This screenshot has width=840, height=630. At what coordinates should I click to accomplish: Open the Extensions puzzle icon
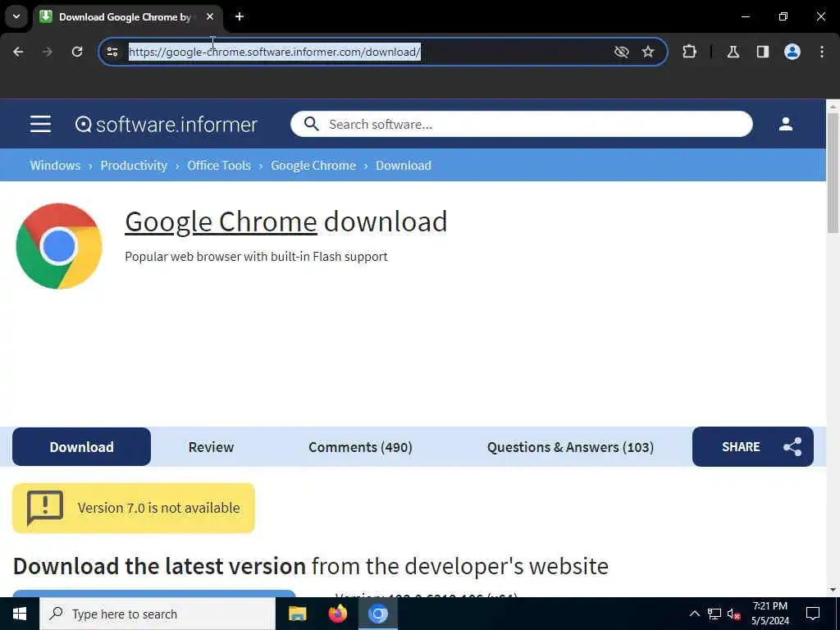click(x=689, y=52)
